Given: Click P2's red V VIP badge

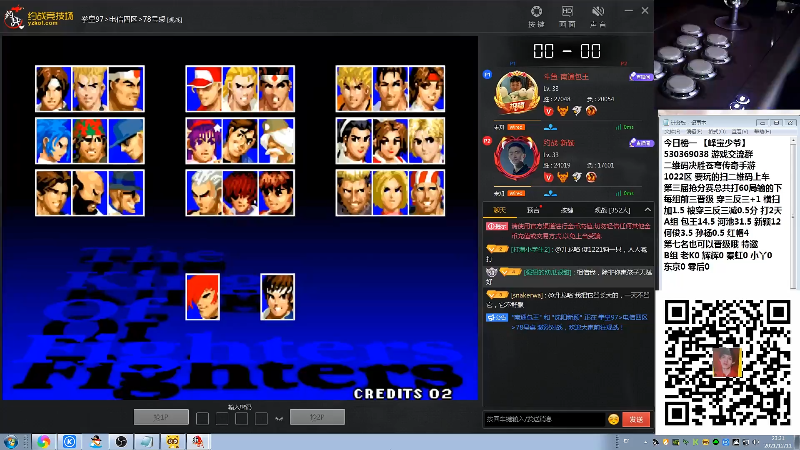Looking at the screenshot, I should tap(548, 177).
